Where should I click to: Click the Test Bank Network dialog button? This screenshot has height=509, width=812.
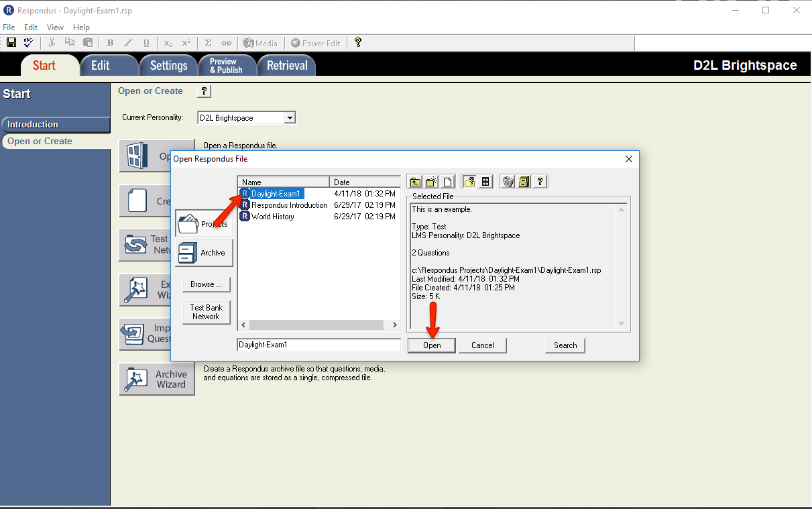(207, 312)
